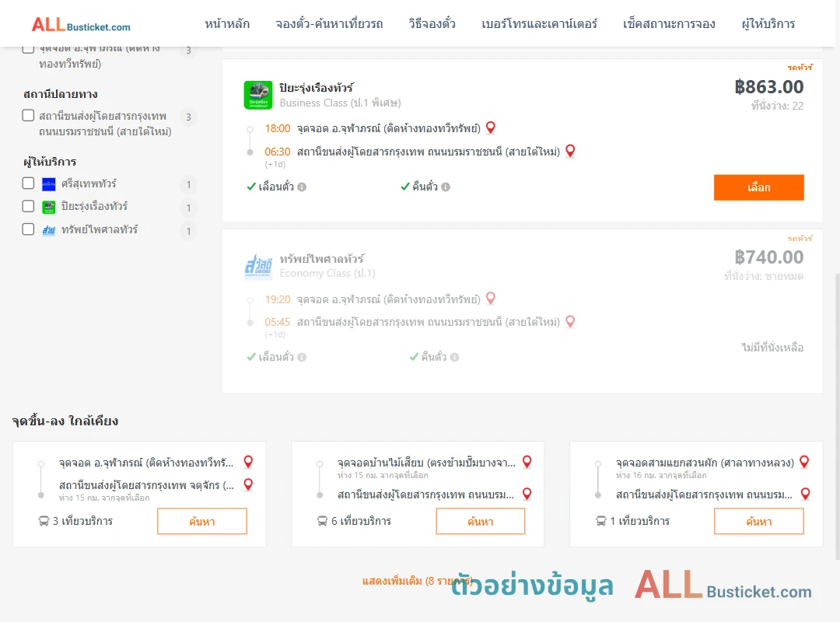Click ศรีสุเทพทัวร์ logo in operator filter
The height and width of the screenshot is (622, 840).
(x=49, y=184)
